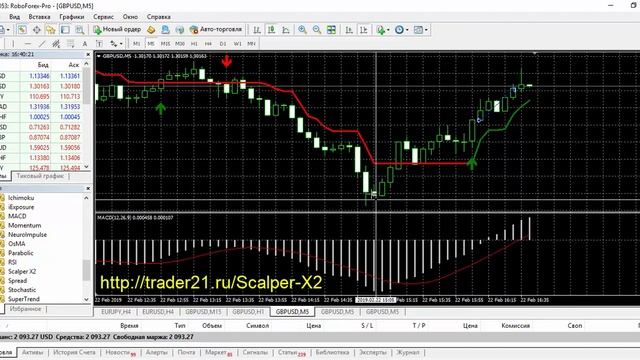640x360 pixels.
Task: Select the text A tool
Action: 84,44
